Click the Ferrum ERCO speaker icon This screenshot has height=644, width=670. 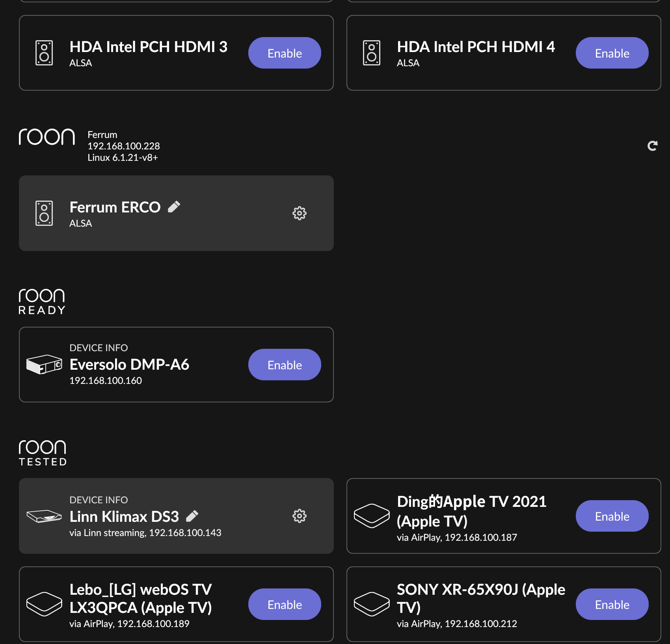44,213
